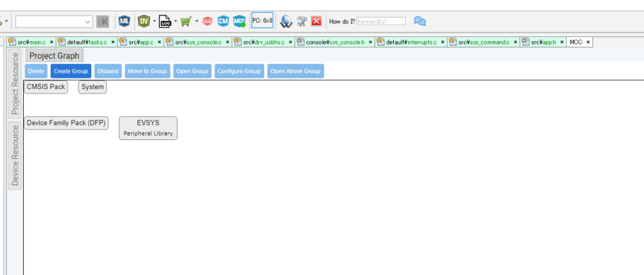
Task: Click the CM toolbar icon
Action: click(x=223, y=21)
